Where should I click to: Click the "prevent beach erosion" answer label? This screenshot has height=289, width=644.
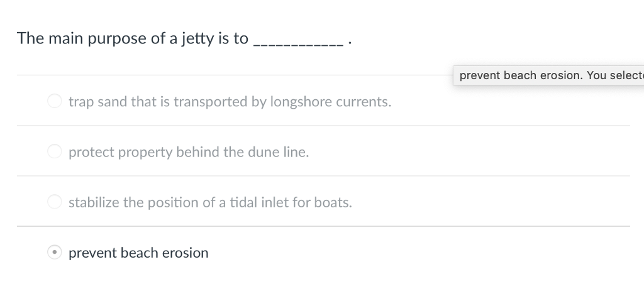coord(138,253)
